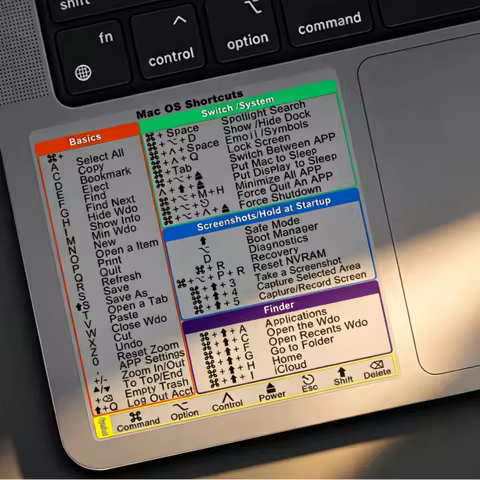Click the green Switch /System header
This screenshot has height=480, width=480.
point(238,106)
